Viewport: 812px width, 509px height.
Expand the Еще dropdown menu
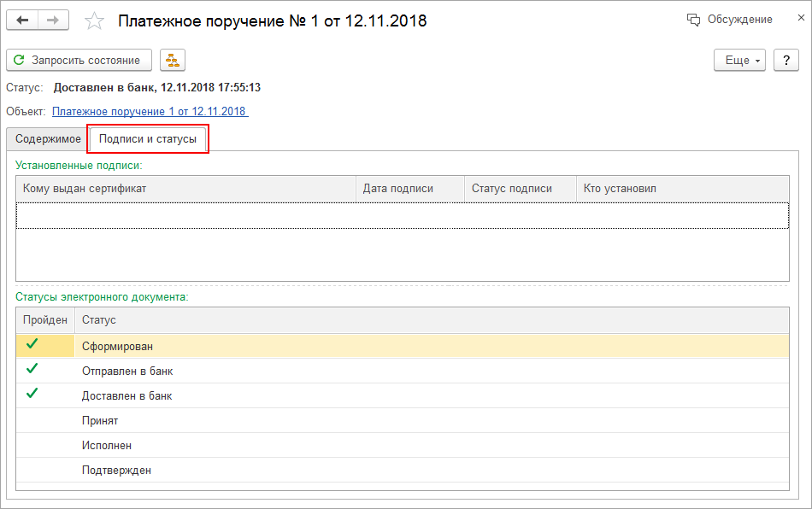(739, 61)
